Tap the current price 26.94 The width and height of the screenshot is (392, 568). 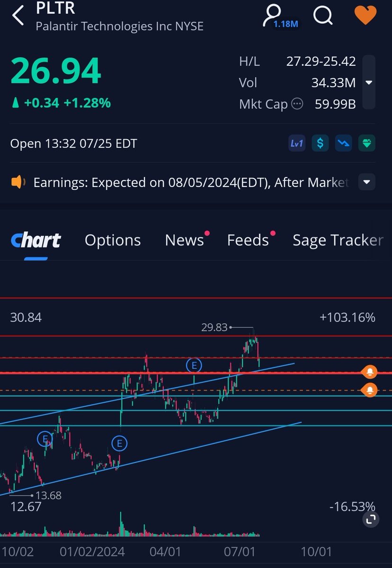coord(56,71)
